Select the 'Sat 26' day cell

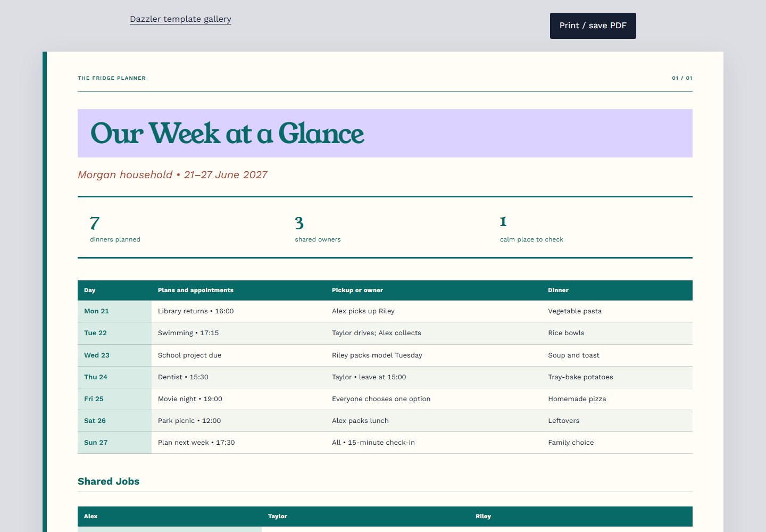pyautogui.click(x=114, y=421)
